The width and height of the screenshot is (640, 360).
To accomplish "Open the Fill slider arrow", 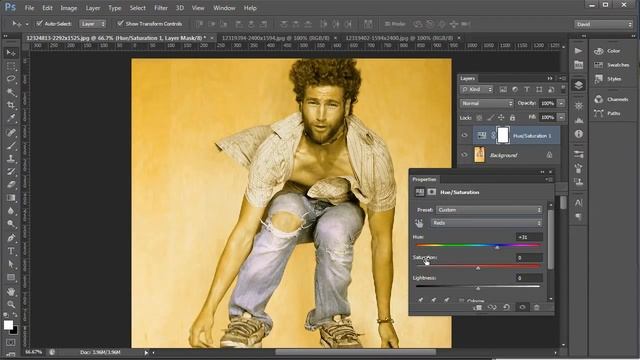I will coord(562,118).
